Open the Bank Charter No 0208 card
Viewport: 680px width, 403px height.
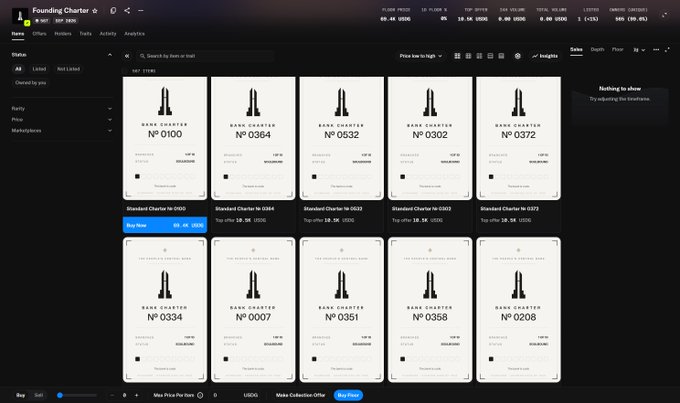(518, 310)
